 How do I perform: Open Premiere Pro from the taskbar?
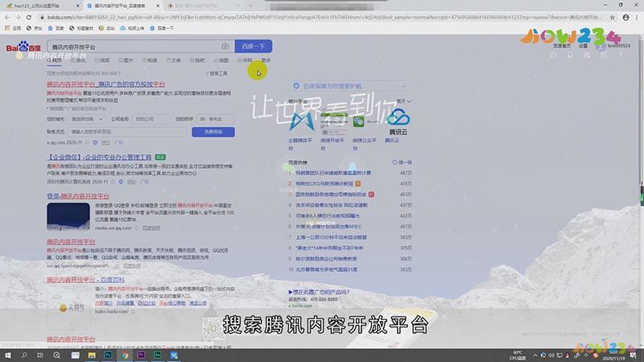coord(142,355)
